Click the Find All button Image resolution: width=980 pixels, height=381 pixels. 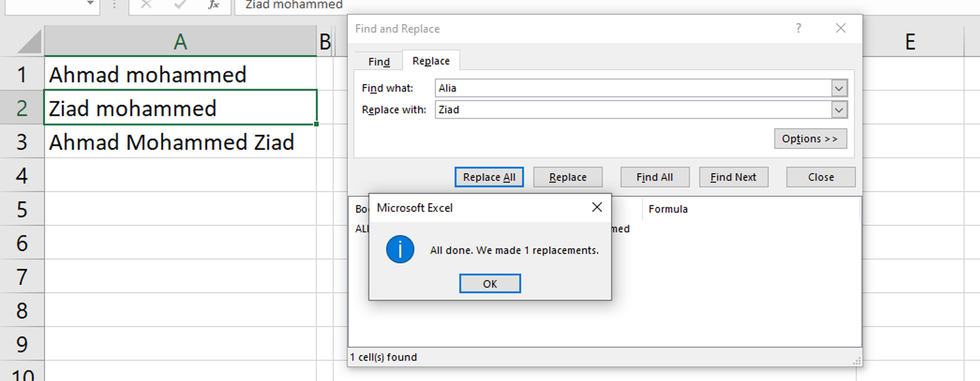point(655,177)
